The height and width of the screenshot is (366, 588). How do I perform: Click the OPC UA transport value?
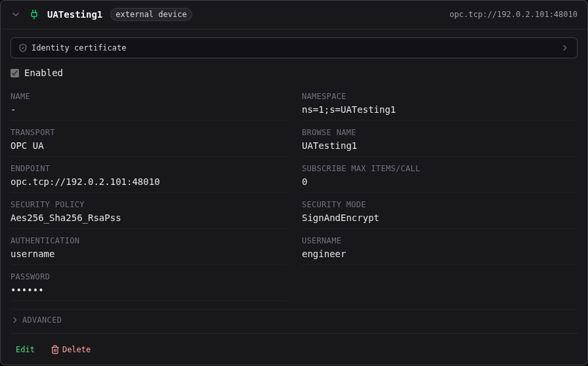27,146
